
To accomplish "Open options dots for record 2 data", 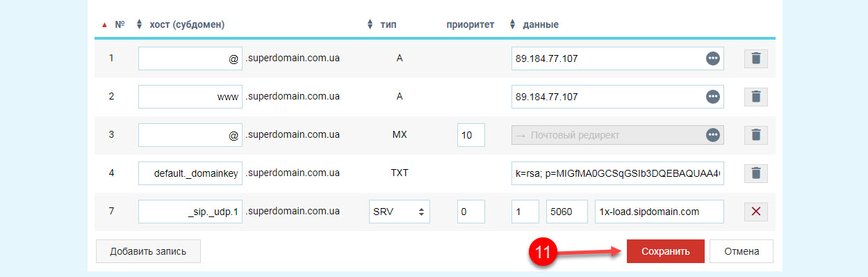I will coord(712,97).
